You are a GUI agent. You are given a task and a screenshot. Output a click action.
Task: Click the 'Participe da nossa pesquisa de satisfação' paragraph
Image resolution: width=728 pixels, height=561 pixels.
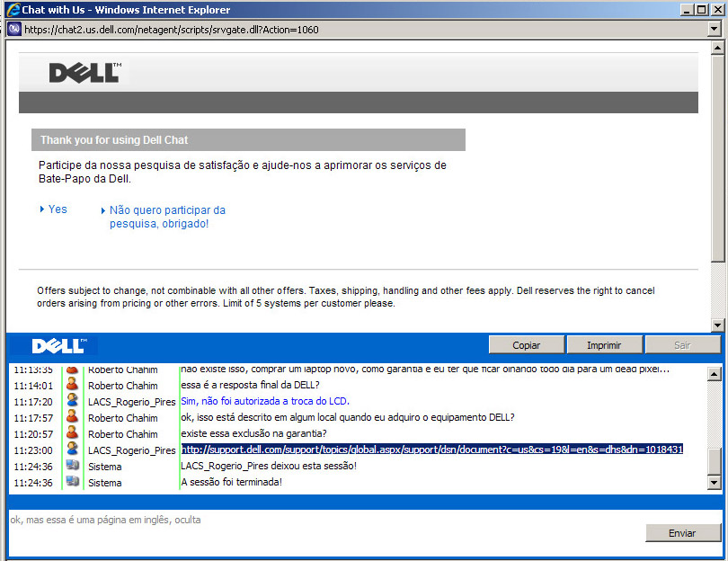pos(243,172)
